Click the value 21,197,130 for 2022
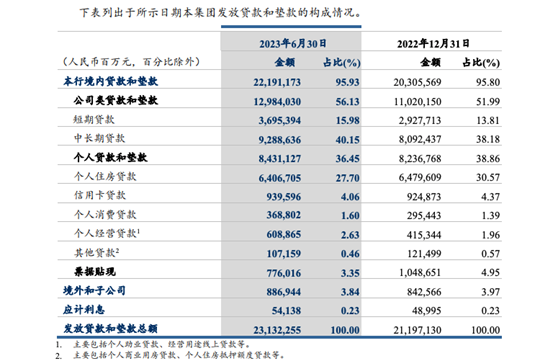Image resolution: width=553 pixels, height=361 pixels. point(417,330)
